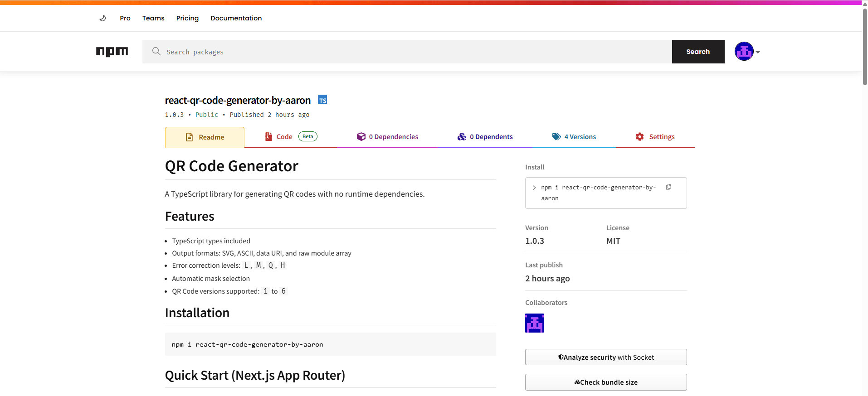The width and height of the screenshot is (868, 396).
Task: Open the Documentation link
Action: tap(236, 18)
